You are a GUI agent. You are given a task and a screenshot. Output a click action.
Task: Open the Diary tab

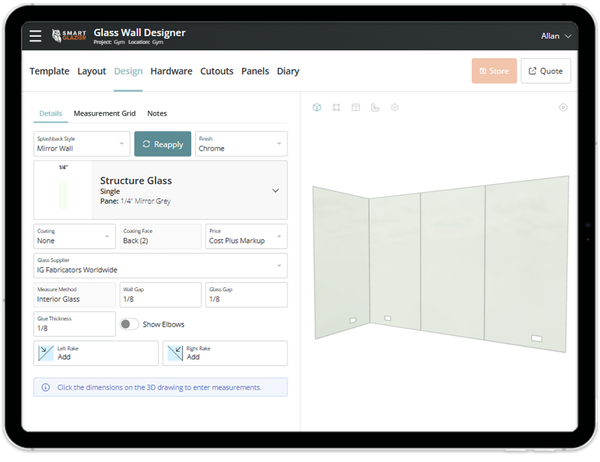pyautogui.click(x=288, y=71)
